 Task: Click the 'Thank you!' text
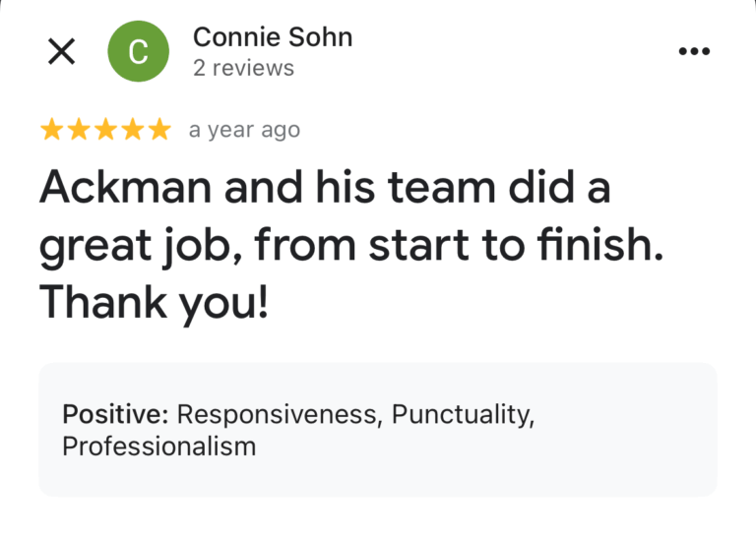coord(154,303)
